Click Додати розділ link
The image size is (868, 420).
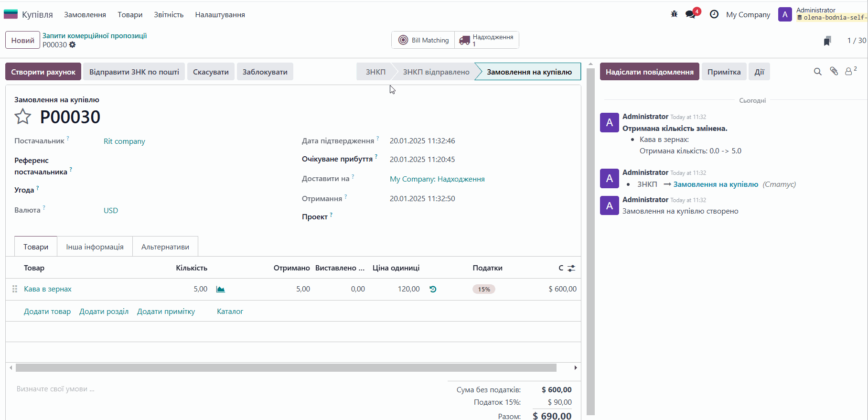pos(104,311)
